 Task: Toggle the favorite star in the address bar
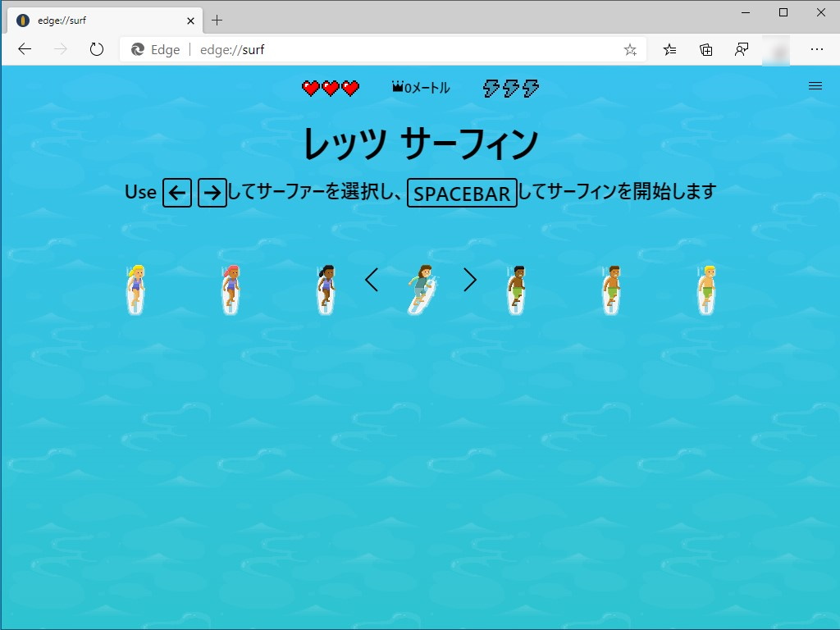630,49
